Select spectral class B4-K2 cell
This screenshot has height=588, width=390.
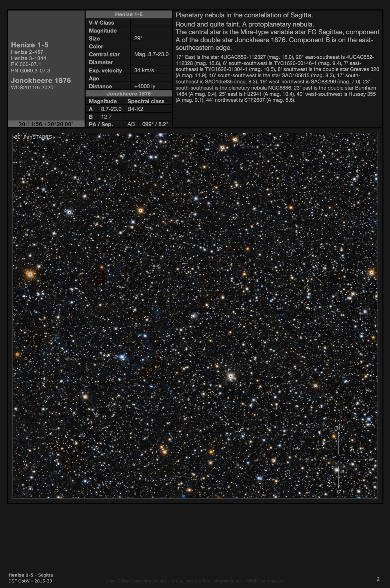coord(135,109)
